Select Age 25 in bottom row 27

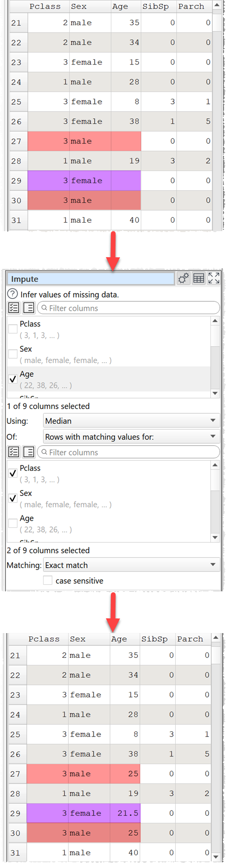(125, 774)
